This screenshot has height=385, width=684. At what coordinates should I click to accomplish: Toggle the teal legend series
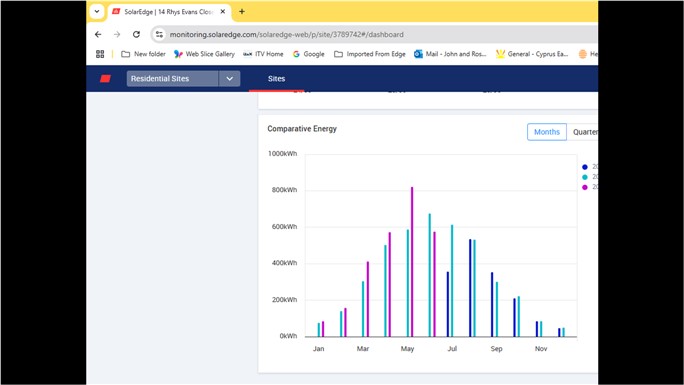click(x=585, y=177)
